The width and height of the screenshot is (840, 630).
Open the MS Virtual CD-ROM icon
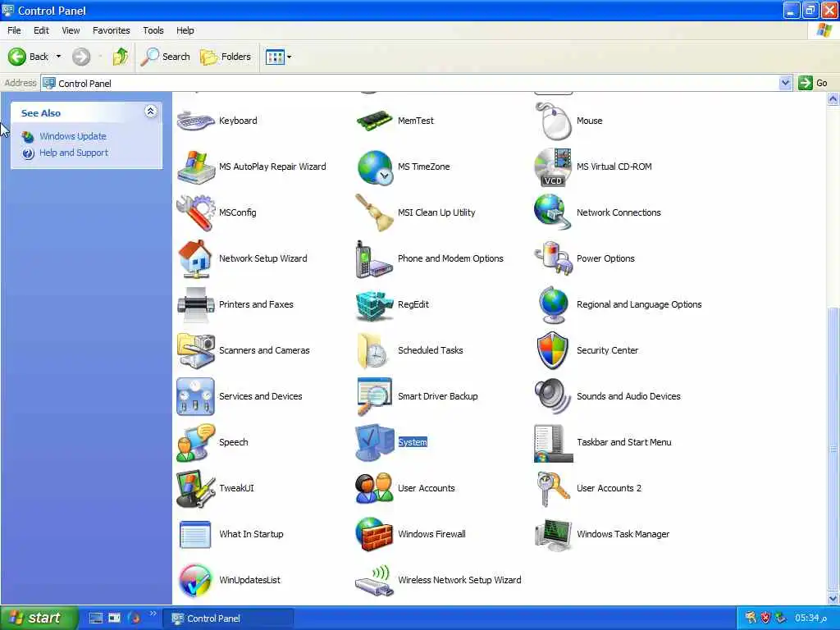(554, 167)
